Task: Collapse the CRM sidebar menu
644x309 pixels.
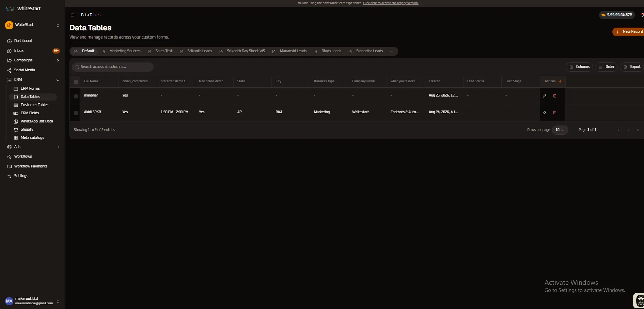Action: pos(58,80)
